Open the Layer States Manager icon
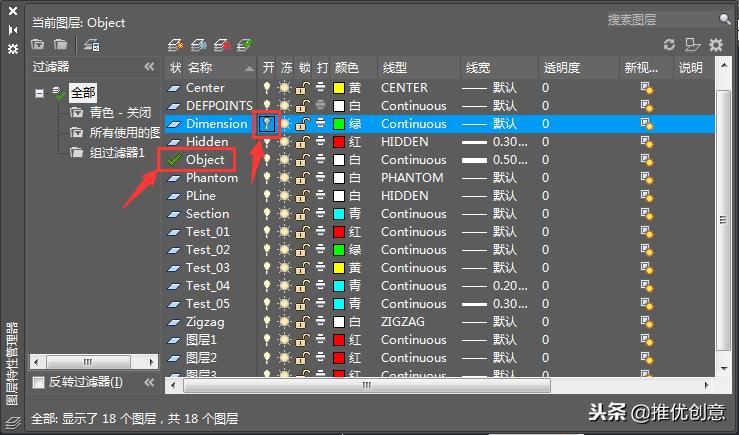Viewport: 739px width, 435px height. coord(91,45)
